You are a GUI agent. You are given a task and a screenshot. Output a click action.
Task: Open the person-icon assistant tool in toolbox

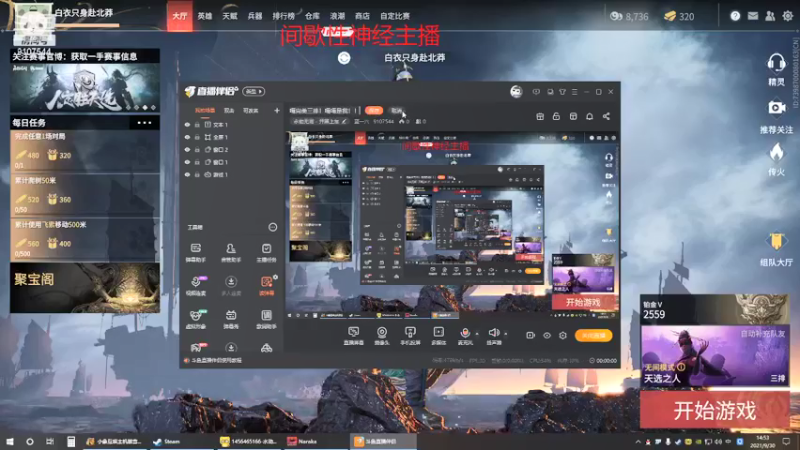[231, 253]
